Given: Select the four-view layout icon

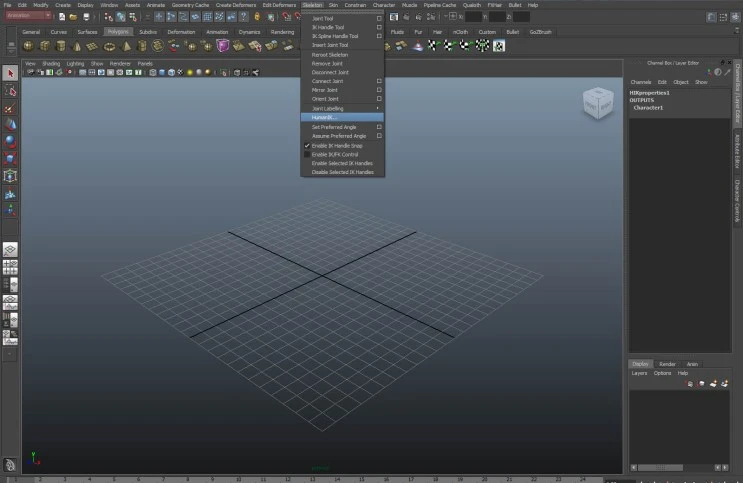Looking at the screenshot, I should point(10,267).
